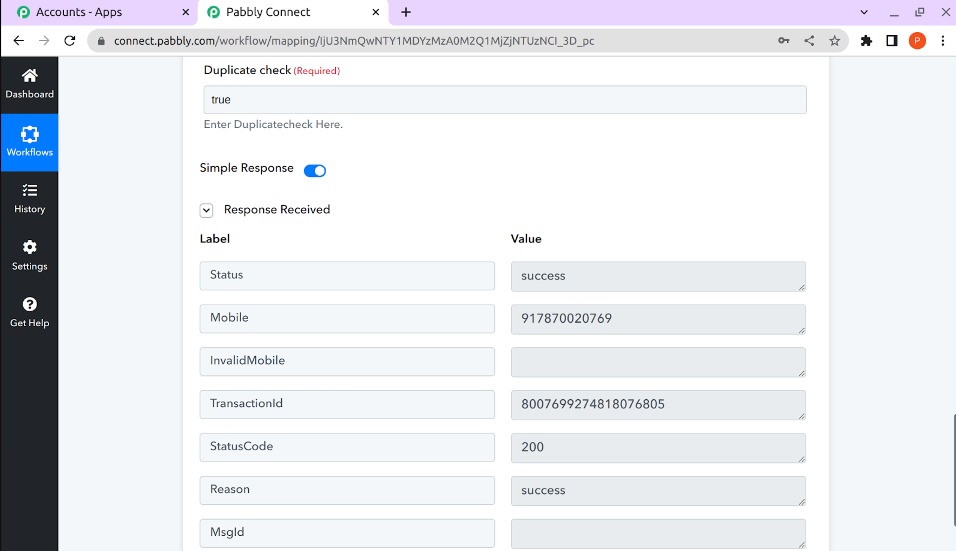
Task: Click the browser address bar URL
Action: point(400,41)
